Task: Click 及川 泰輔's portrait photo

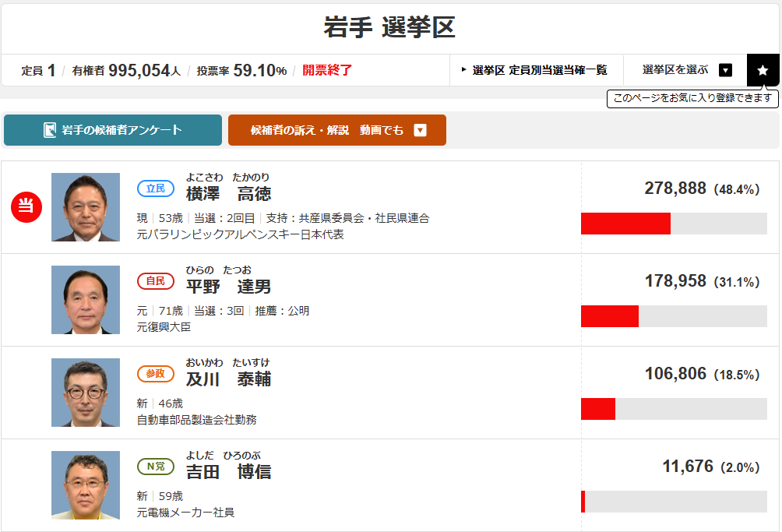Action: click(86, 393)
